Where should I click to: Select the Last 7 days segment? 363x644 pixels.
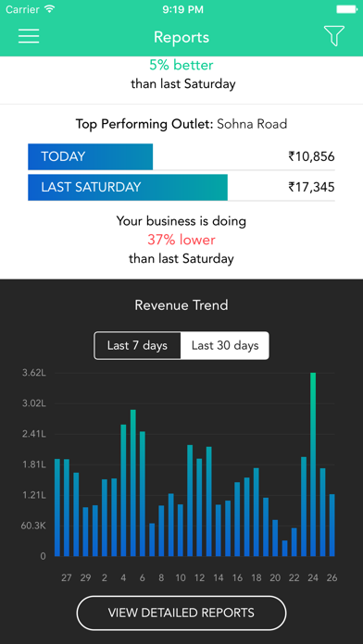click(137, 346)
